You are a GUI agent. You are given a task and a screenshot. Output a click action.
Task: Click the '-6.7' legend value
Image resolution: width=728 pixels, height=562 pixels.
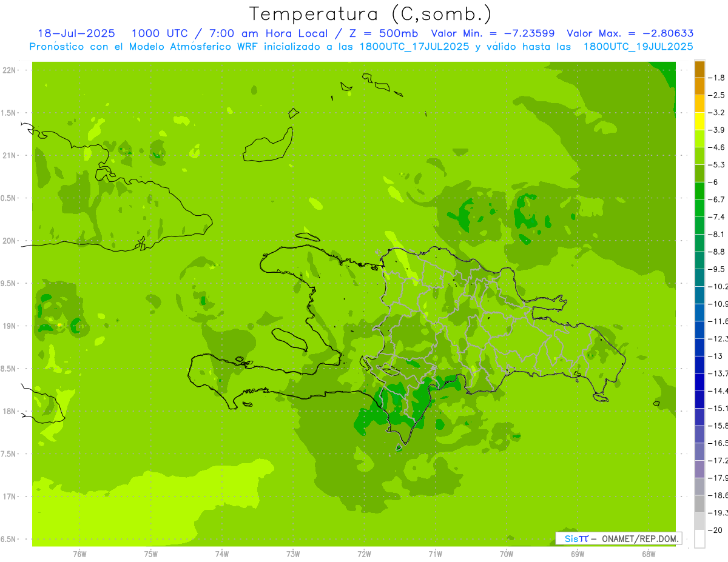click(717, 200)
